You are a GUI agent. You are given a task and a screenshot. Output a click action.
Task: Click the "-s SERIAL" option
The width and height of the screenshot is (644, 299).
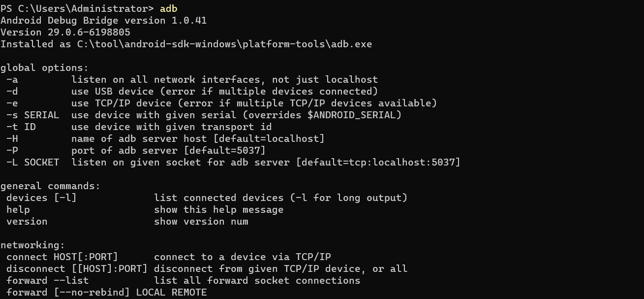[x=32, y=115]
